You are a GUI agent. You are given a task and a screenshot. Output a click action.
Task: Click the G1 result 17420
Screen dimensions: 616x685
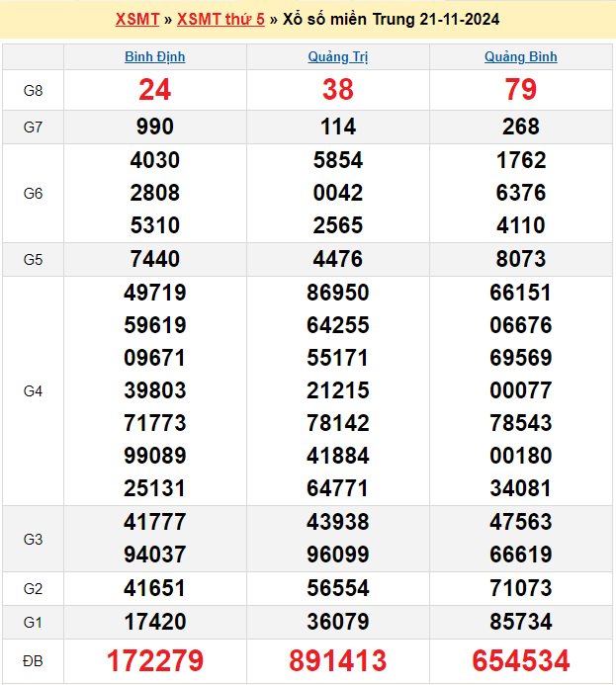click(x=155, y=622)
